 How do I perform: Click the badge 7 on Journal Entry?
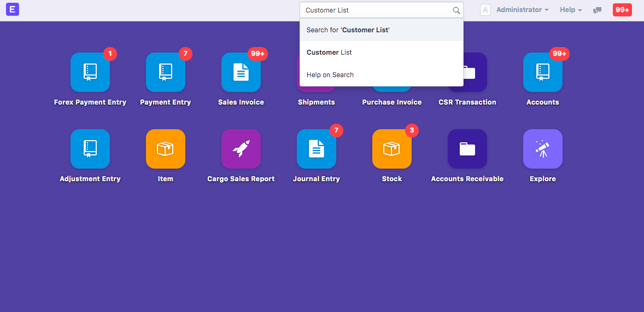point(336,131)
